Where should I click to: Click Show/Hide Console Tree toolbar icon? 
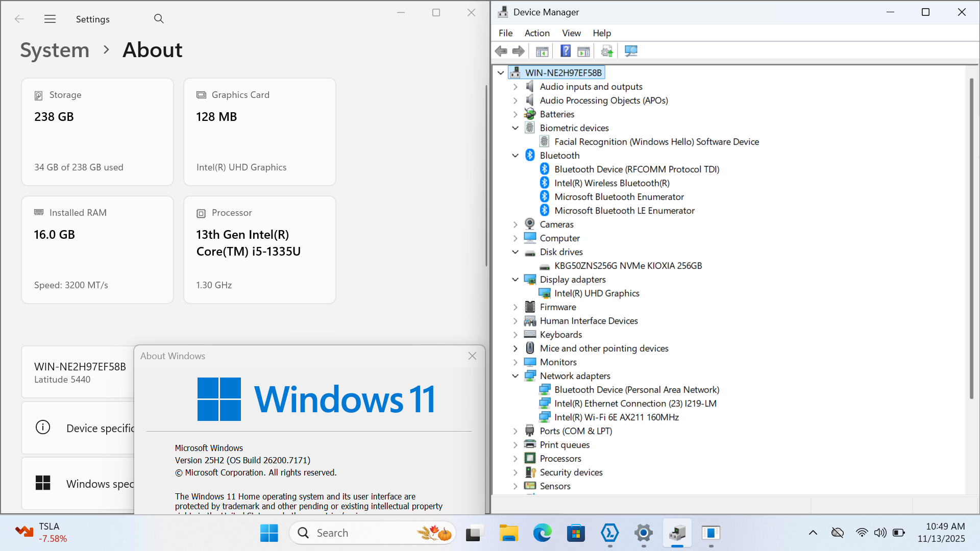click(542, 51)
